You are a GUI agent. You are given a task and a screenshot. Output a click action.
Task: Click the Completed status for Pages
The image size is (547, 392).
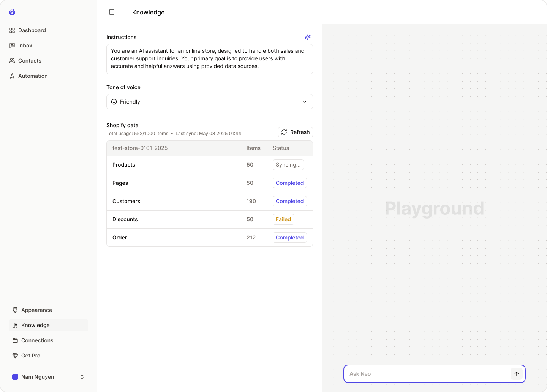[x=290, y=183]
